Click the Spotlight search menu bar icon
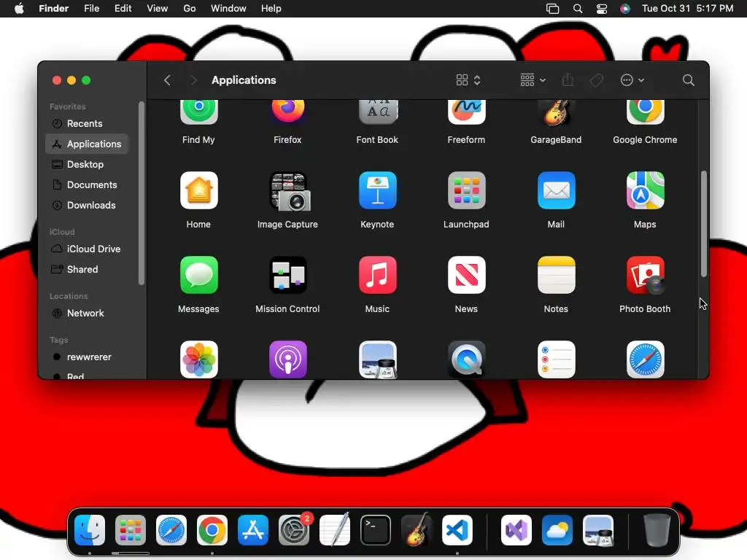This screenshot has height=560, width=747. coord(578,9)
